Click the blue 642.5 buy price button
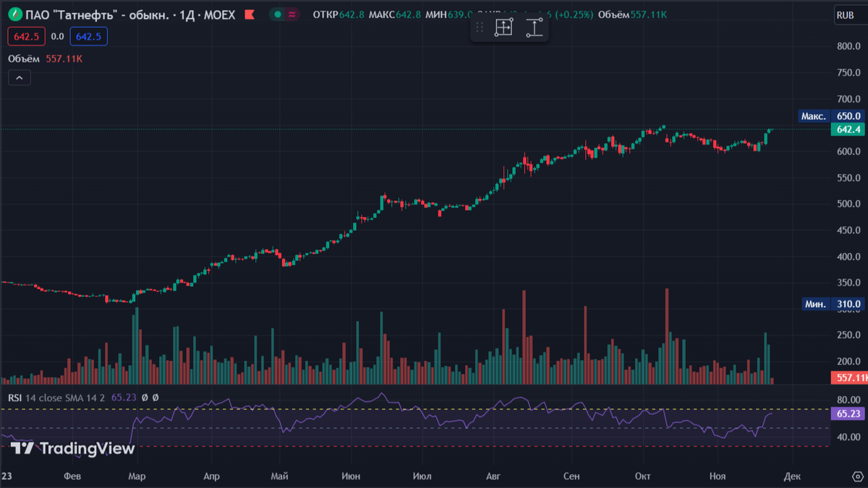Viewport: 868px width, 488px height. 88,36
